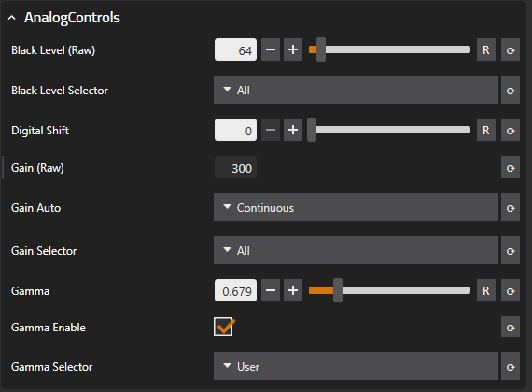
Task: Click the R button for Gamma
Action: click(486, 290)
